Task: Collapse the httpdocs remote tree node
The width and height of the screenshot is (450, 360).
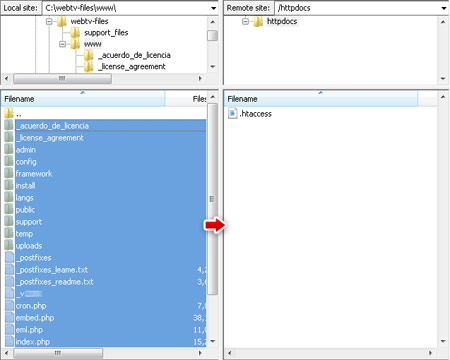Action: (x=245, y=22)
